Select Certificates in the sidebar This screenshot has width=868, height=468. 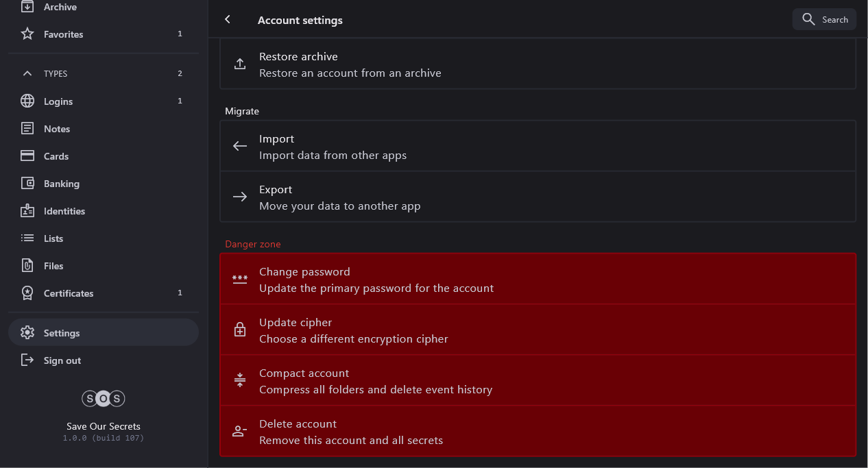(x=69, y=293)
